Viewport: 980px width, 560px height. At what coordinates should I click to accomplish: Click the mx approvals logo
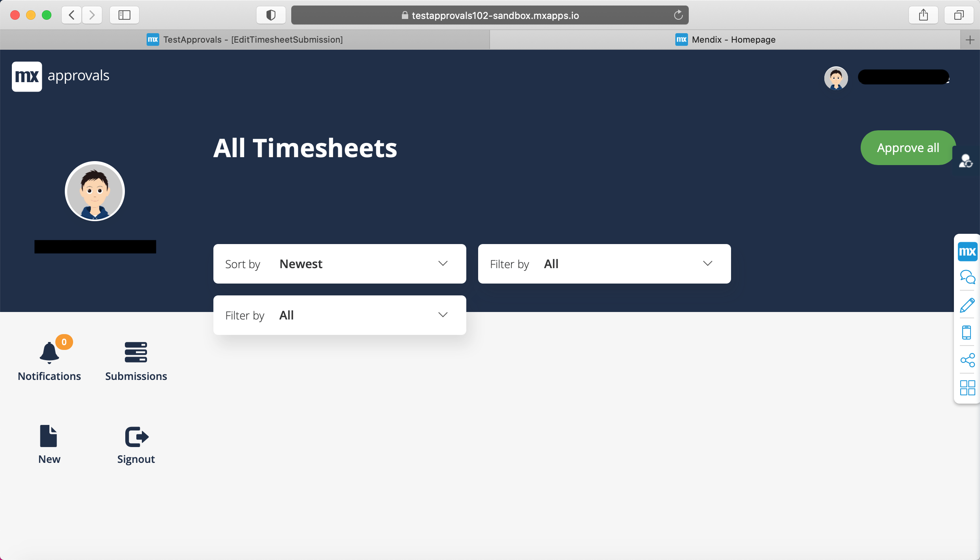(60, 76)
